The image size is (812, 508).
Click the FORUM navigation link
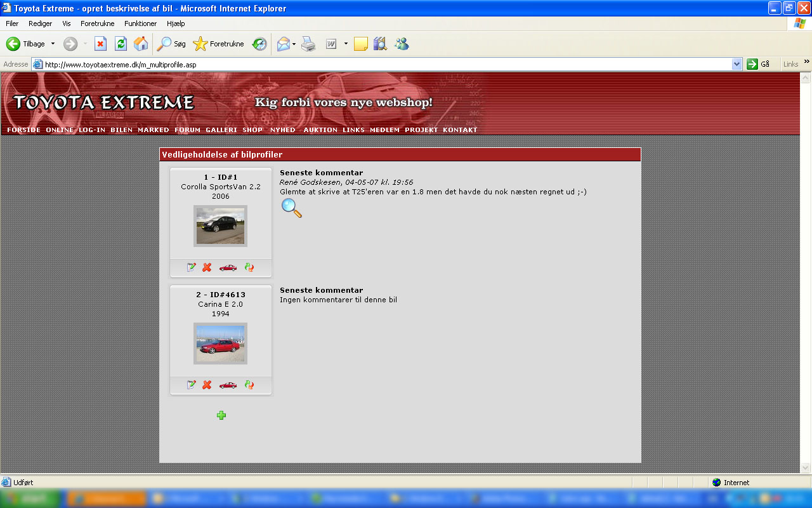click(x=188, y=130)
